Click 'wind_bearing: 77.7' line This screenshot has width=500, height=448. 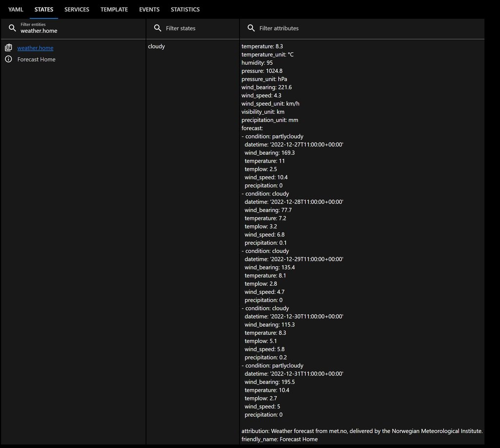(x=268, y=210)
